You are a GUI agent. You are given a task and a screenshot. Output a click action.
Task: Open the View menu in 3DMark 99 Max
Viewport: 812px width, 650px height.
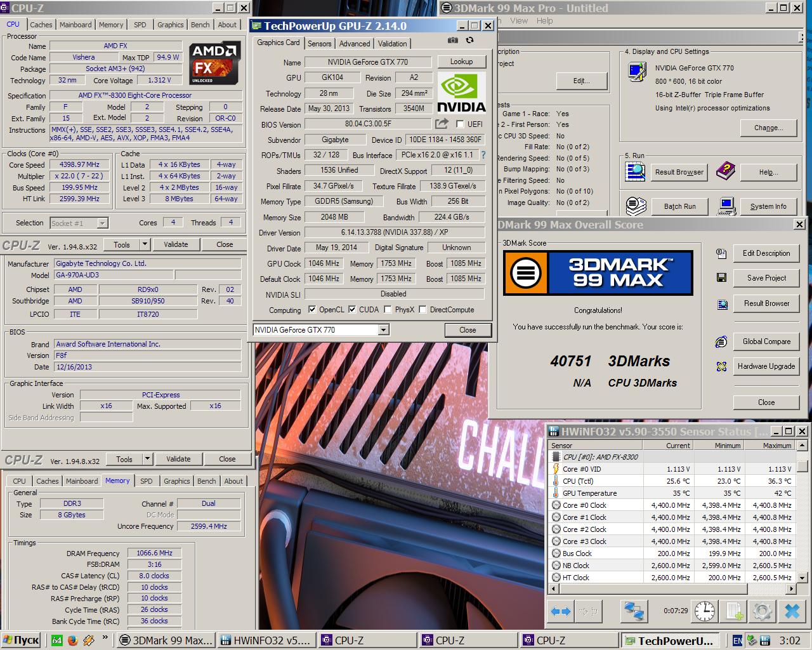[518, 21]
